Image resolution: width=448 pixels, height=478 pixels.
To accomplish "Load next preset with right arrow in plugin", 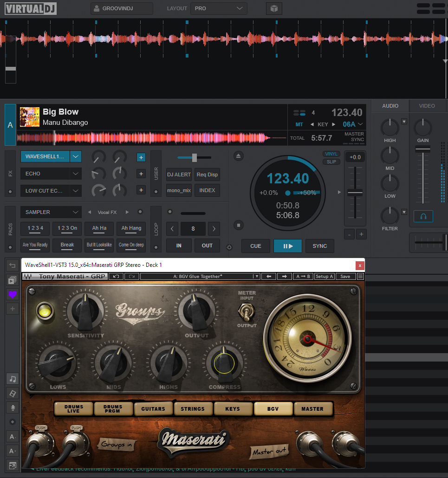I will click(285, 277).
